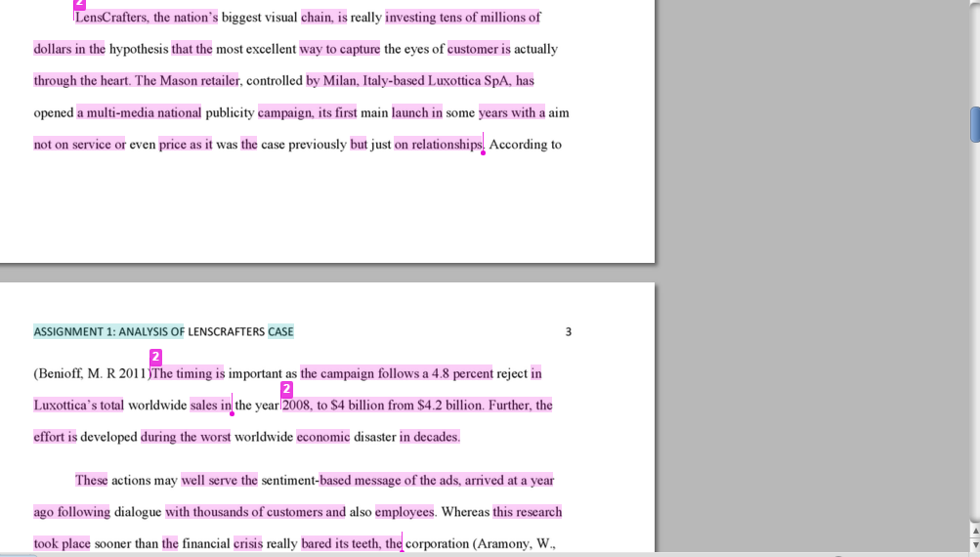The width and height of the screenshot is (980, 557).
Task: Select highlighted phrase "The timing is"
Action: (189, 374)
